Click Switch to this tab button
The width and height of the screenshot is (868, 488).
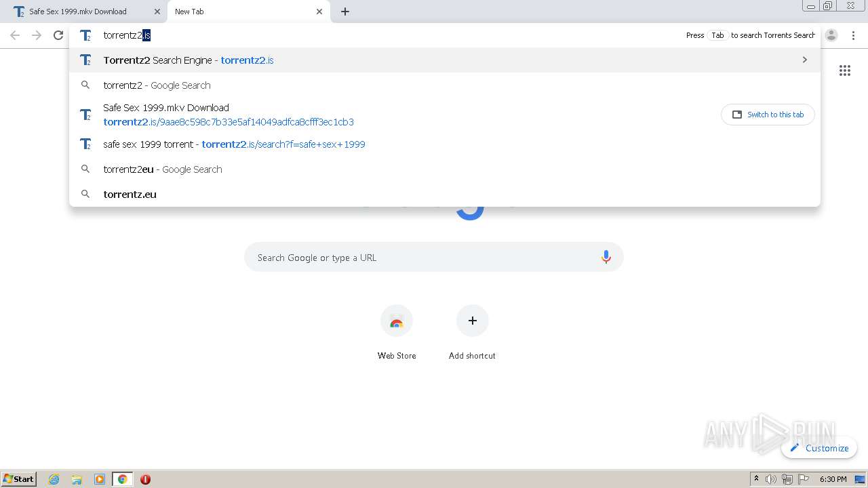pyautogui.click(x=768, y=115)
